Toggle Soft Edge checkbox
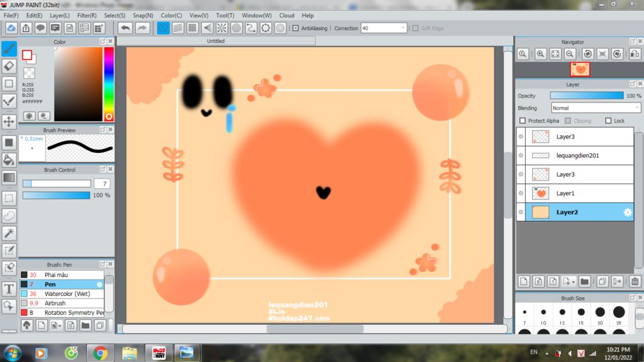This screenshot has width=644, height=362. pos(415,28)
